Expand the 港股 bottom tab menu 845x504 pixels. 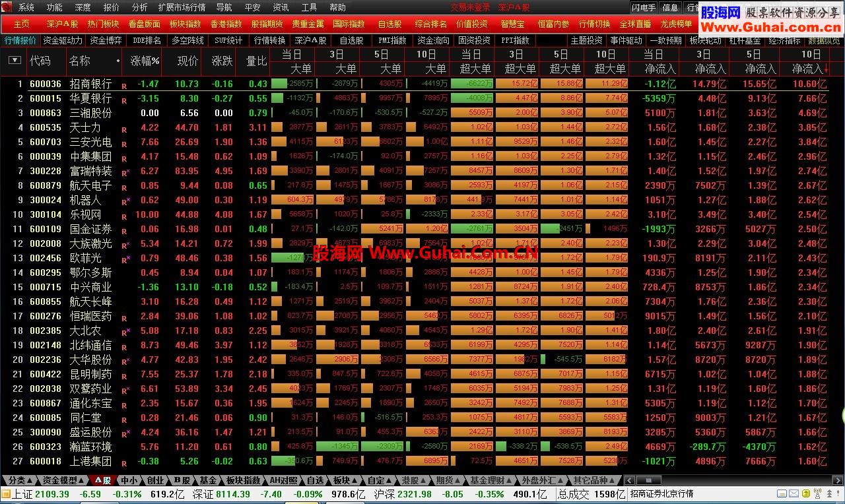(413, 480)
